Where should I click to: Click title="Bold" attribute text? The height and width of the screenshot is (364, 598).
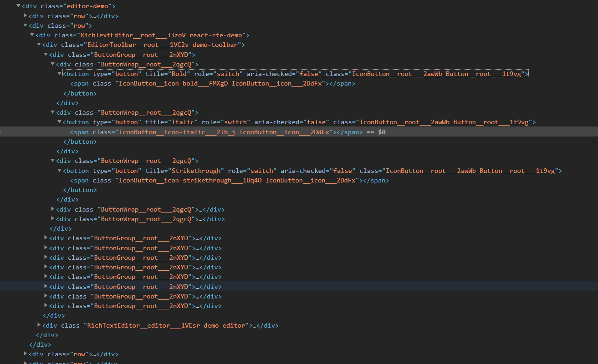pos(168,74)
